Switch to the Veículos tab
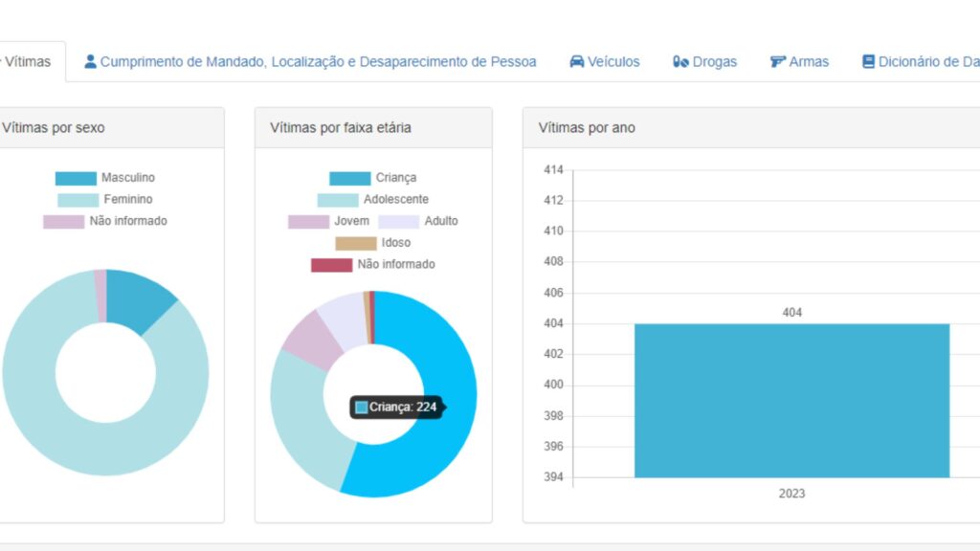 pyautogui.click(x=613, y=61)
